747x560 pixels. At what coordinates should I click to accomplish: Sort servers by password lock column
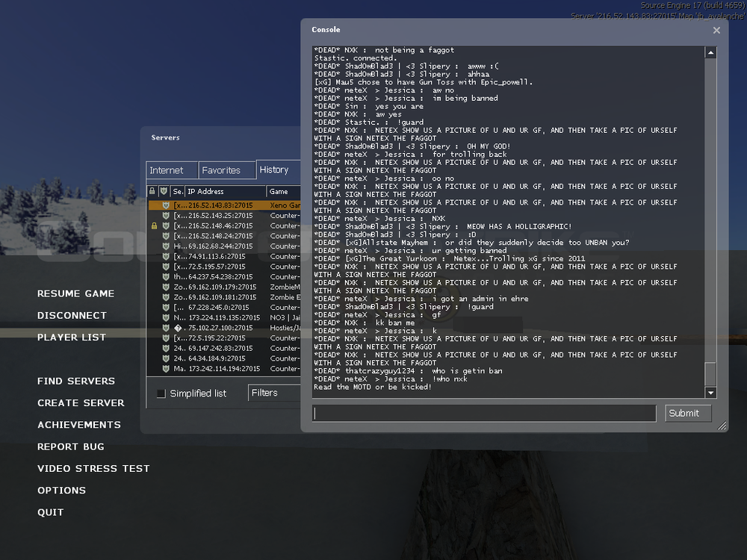[152, 191]
